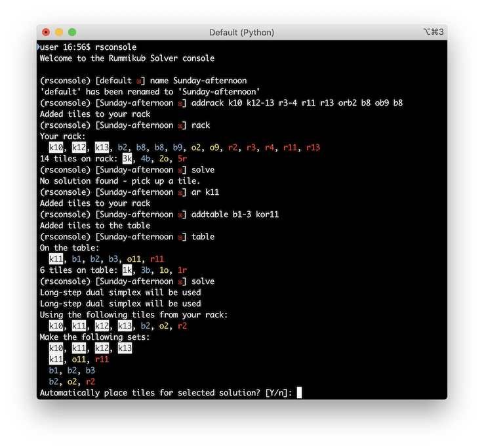Click the yellow '2o' rack count
This screenshot has width=484, height=448.
(164, 158)
